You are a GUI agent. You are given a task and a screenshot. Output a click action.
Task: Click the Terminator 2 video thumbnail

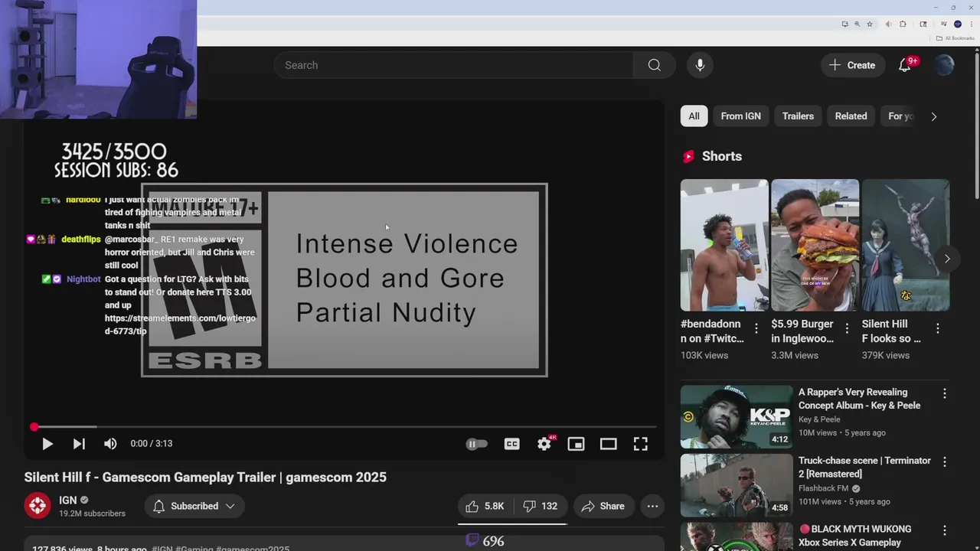737,485
